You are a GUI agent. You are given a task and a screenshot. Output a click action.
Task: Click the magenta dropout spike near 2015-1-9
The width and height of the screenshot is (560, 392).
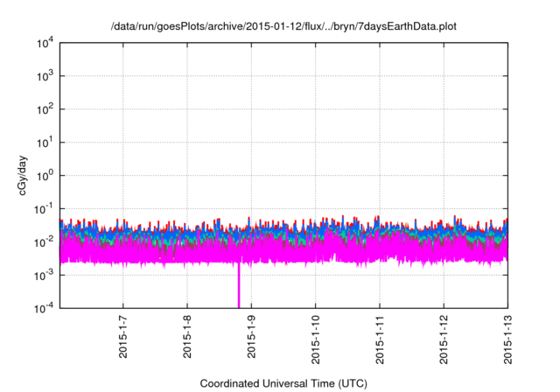coord(239,285)
